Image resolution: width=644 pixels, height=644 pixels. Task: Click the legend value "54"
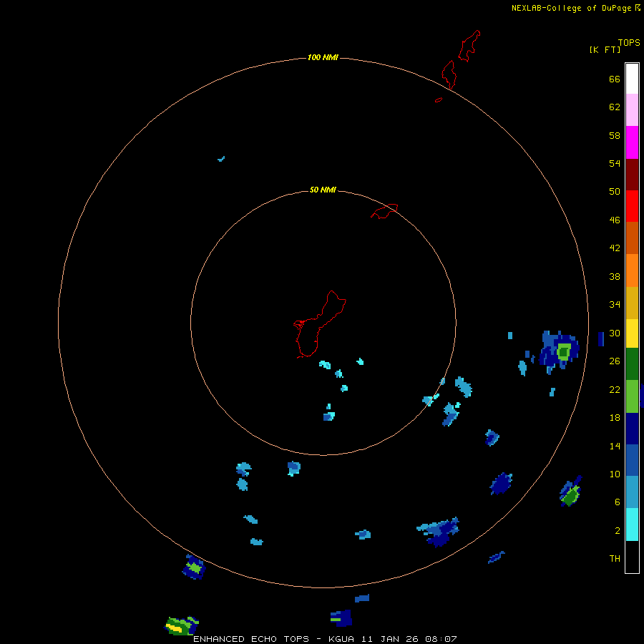615,163
